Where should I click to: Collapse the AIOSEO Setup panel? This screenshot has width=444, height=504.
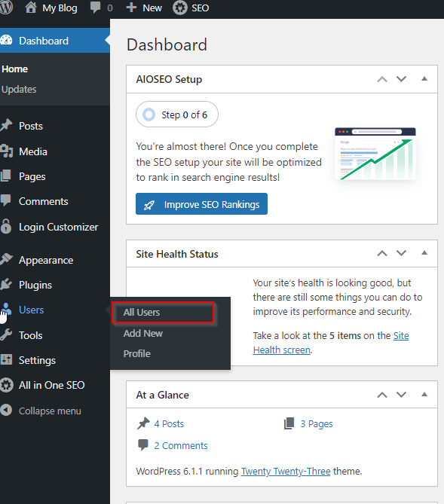(x=424, y=79)
